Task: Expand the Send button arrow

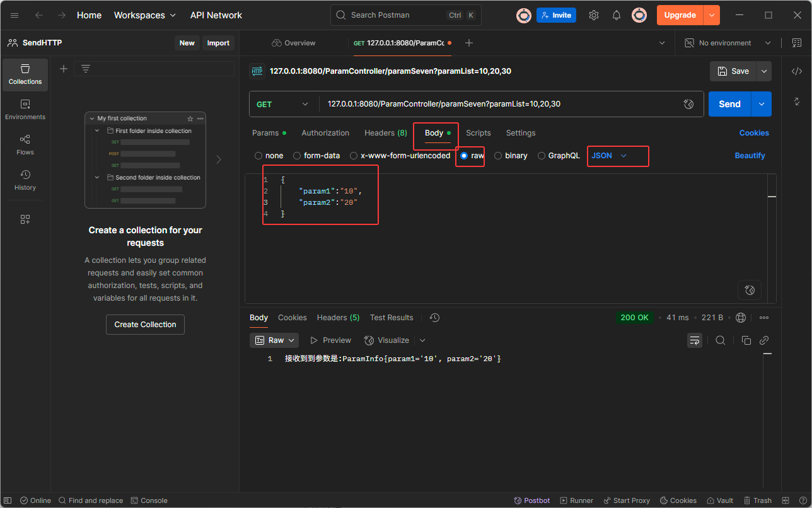Action: coord(762,104)
